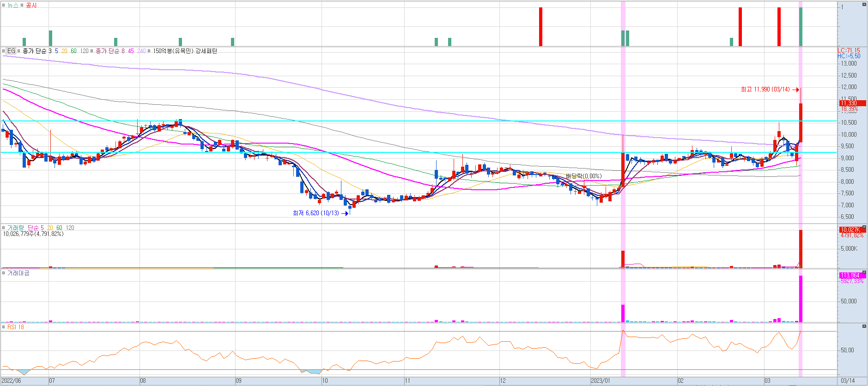
Task: Click the marker before 종가 단순 8 label
Action: (92, 51)
